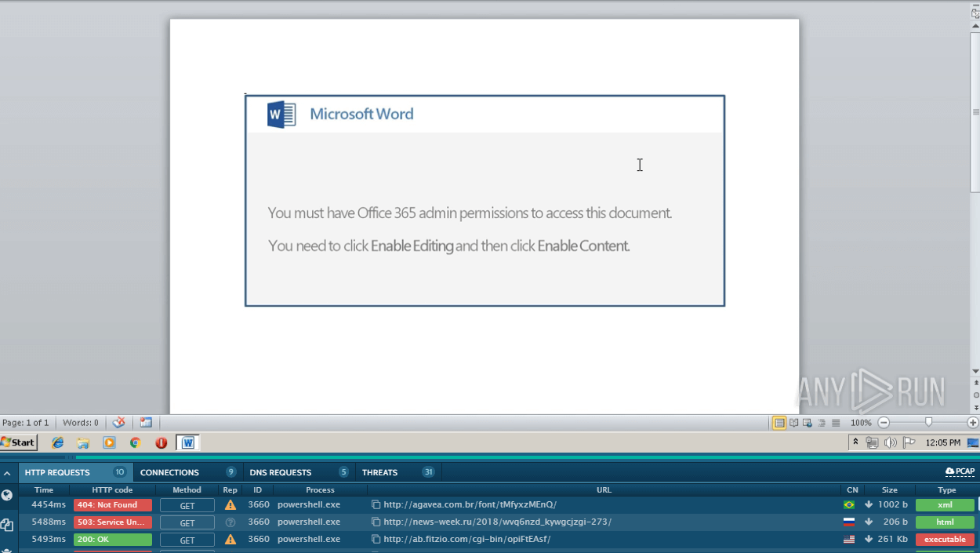The image size is (980, 553).
Task: Click the zoom out minus button
Action: 884,423
